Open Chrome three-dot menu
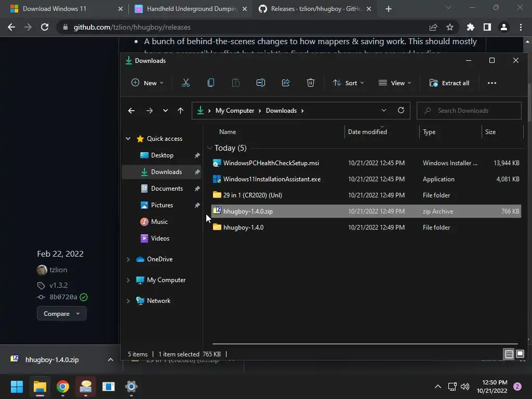The image size is (532, 399). tap(521, 27)
